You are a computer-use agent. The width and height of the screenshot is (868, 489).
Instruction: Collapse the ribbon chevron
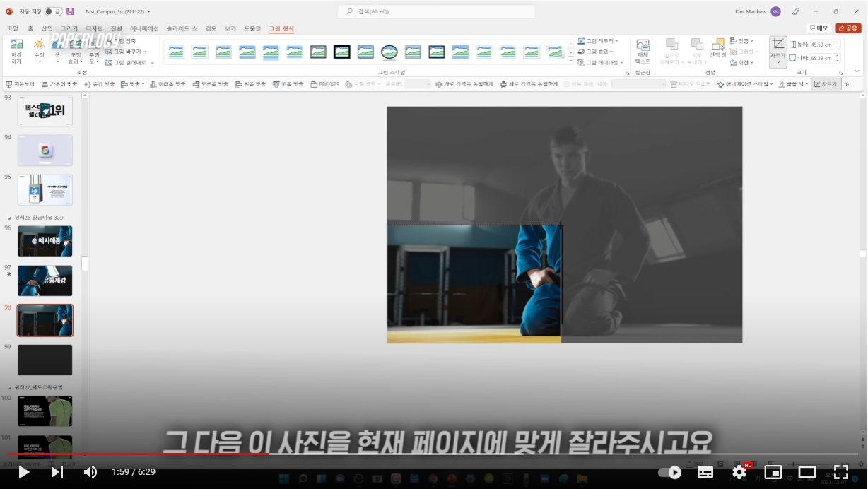click(859, 73)
